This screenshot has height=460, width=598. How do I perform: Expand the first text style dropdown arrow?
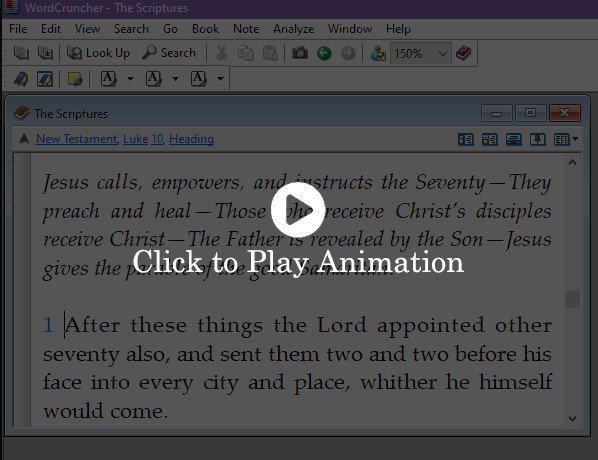[x=130, y=79]
